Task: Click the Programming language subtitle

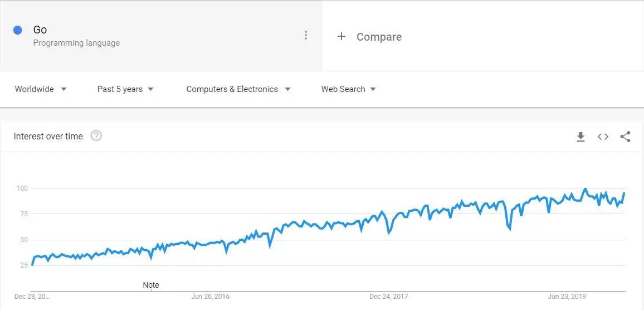Action: coord(76,43)
